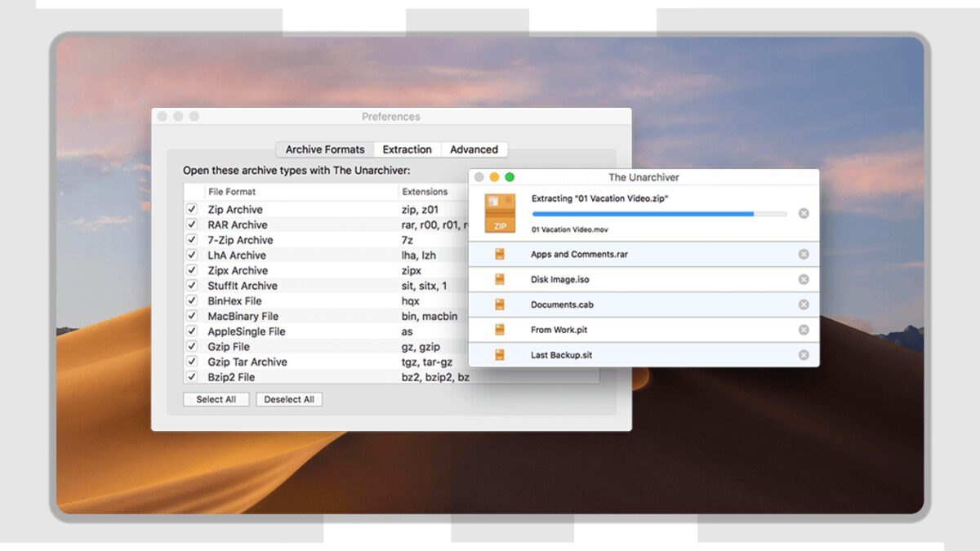Image resolution: width=980 pixels, height=551 pixels.
Task: Click the Gzip Tar Archive format name
Action: click(x=247, y=362)
